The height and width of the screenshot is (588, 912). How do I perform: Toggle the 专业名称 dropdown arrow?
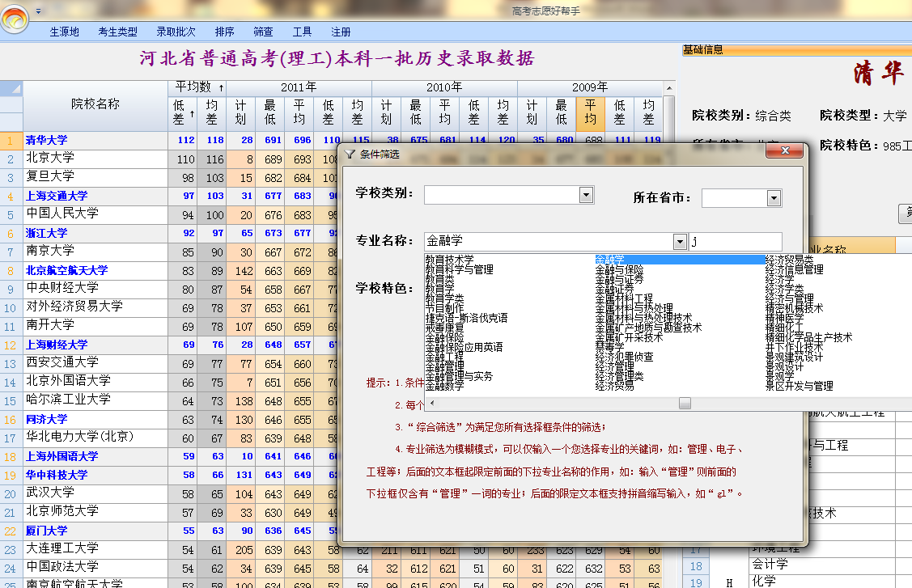[680, 241]
